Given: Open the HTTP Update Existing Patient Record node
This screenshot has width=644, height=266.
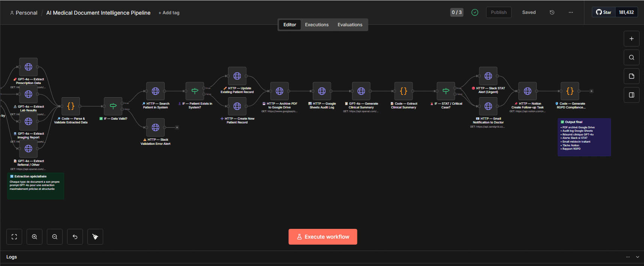Looking at the screenshot, I should coord(237,76).
